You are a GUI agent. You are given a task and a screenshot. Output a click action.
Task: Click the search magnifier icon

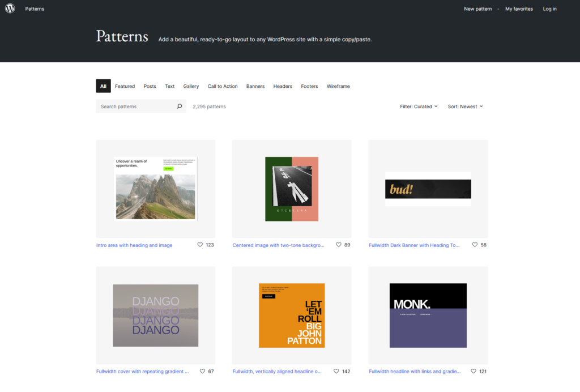[x=180, y=106]
